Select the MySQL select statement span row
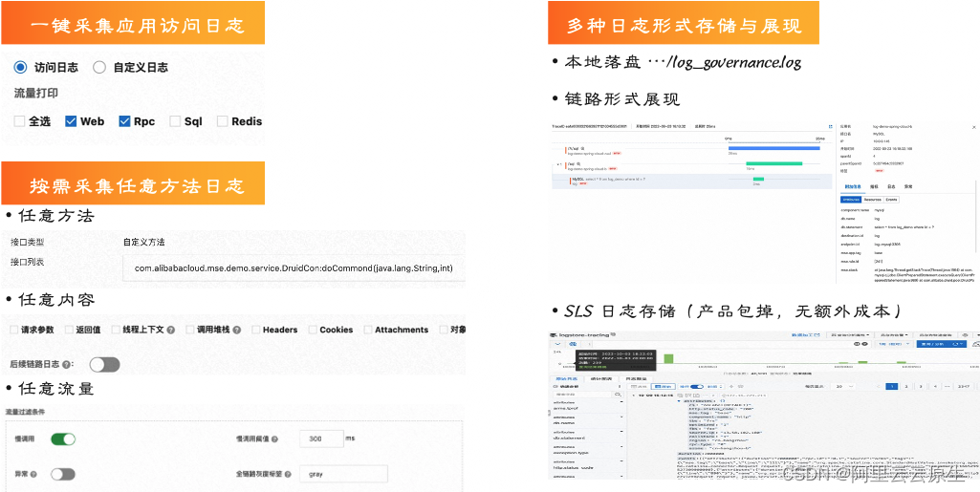 [x=692, y=182]
